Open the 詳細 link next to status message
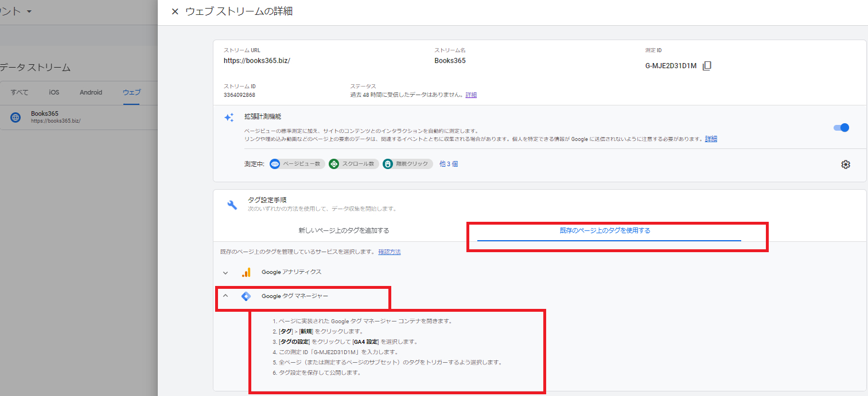The width and height of the screenshot is (868, 396). click(x=470, y=95)
